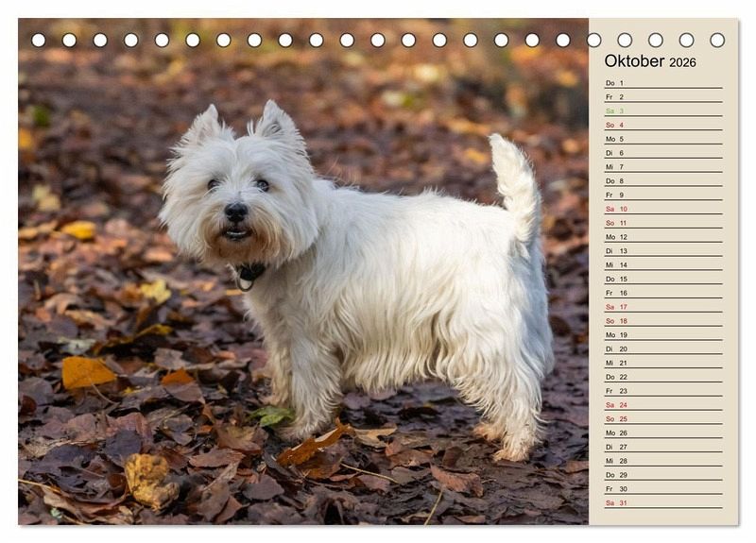Select the last date Sa 31
The image size is (756, 543).
tap(662, 502)
